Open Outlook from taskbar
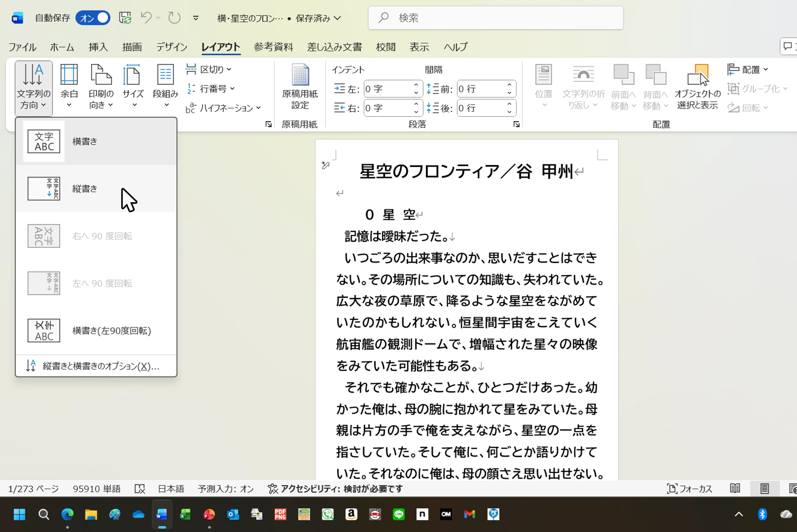This screenshot has height=532, width=797. 233,514
